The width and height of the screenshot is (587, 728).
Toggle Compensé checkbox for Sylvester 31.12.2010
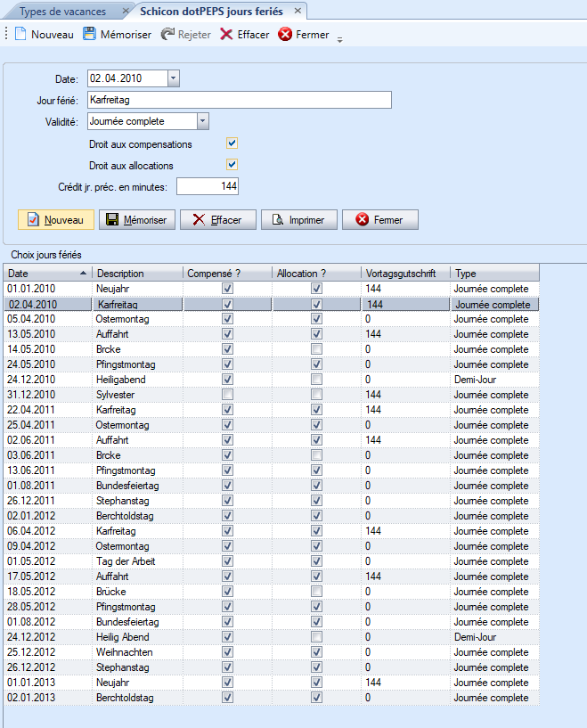pos(228,395)
